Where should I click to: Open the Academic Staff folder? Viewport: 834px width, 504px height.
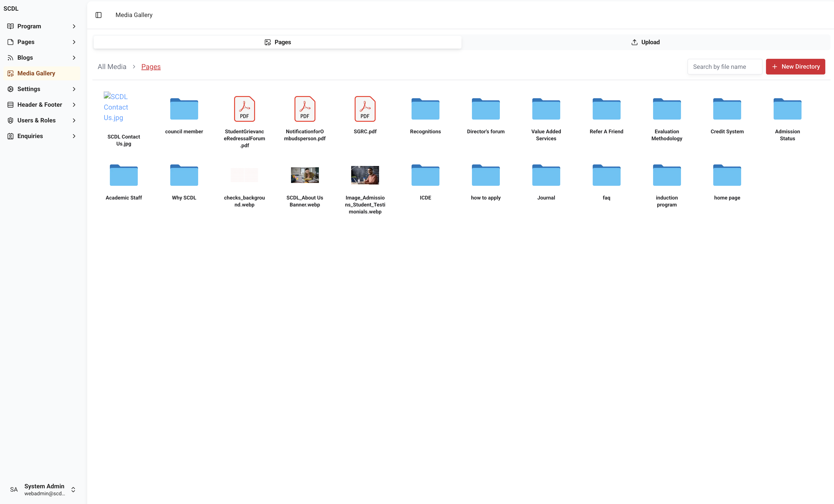(x=124, y=175)
